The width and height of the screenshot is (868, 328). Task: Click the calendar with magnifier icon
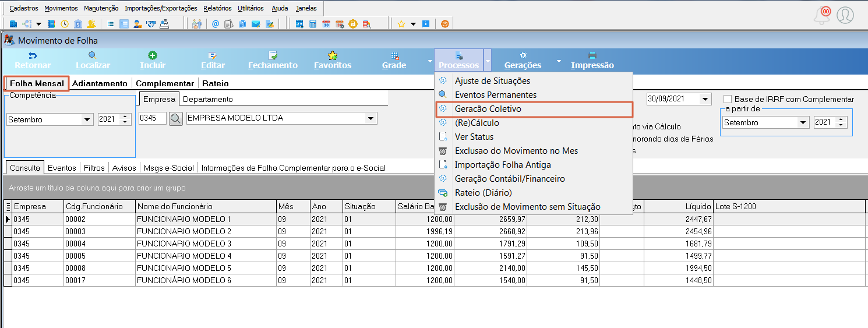pyautogui.click(x=367, y=24)
